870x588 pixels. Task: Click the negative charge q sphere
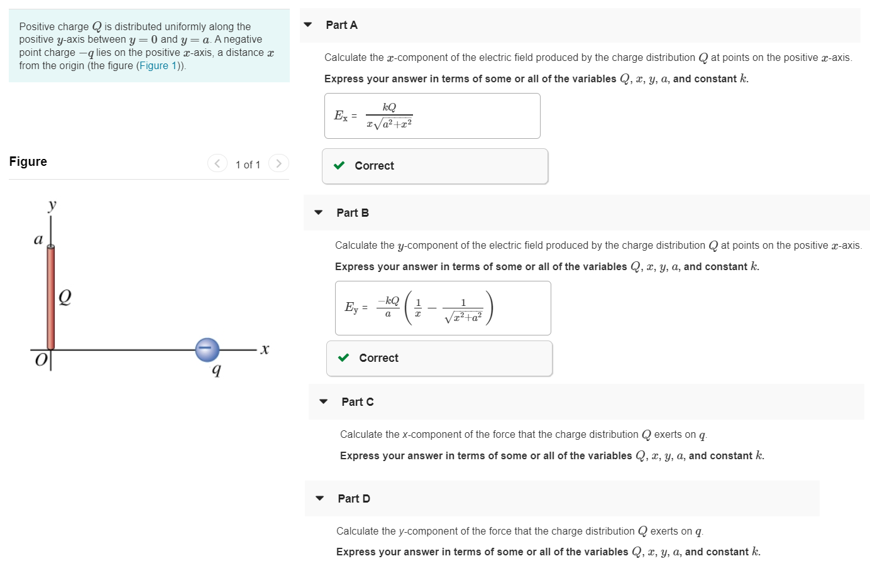[x=207, y=350]
